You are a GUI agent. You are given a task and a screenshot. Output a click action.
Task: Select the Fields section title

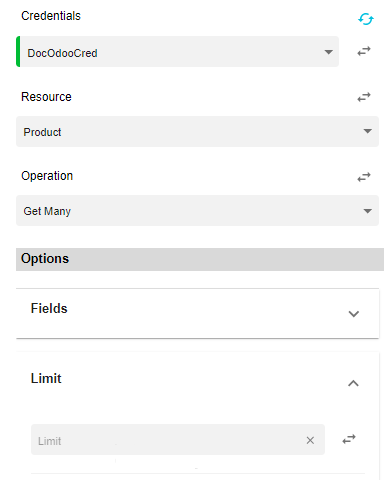click(49, 308)
